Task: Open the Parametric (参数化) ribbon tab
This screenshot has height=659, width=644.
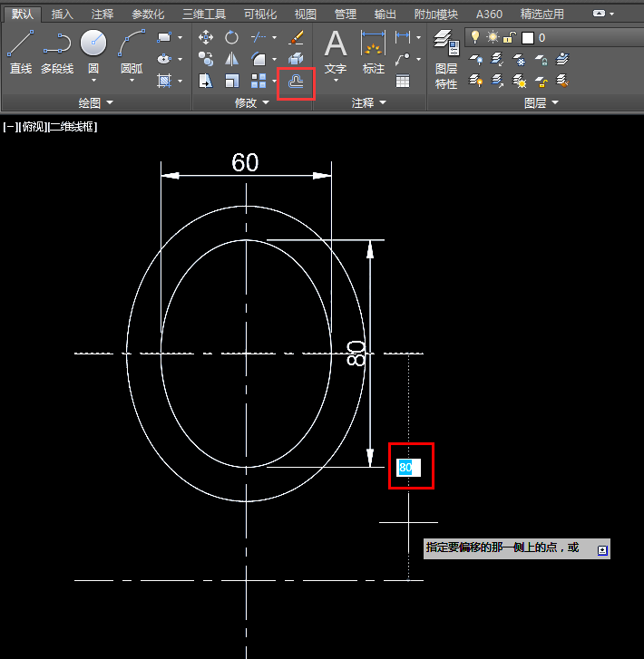Action: (x=148, y=15)
